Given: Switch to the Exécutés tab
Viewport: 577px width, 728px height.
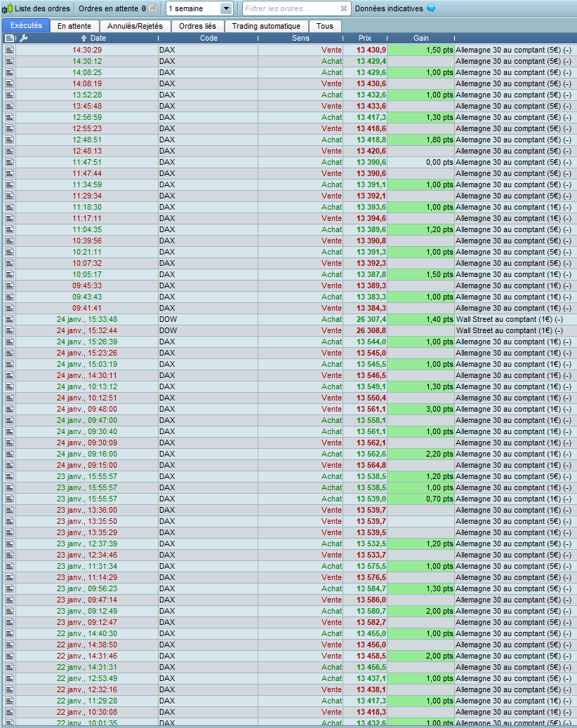Looking at the screenshot, I should 26,25.
